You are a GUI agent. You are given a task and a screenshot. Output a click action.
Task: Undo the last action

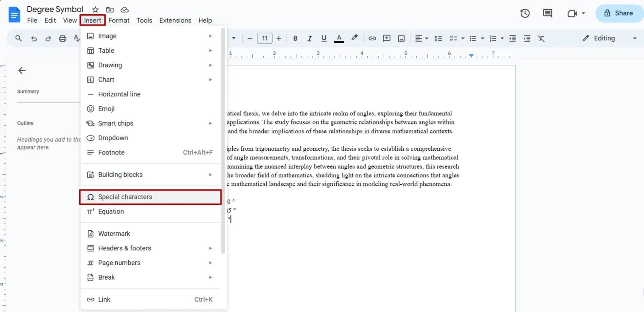34,38
